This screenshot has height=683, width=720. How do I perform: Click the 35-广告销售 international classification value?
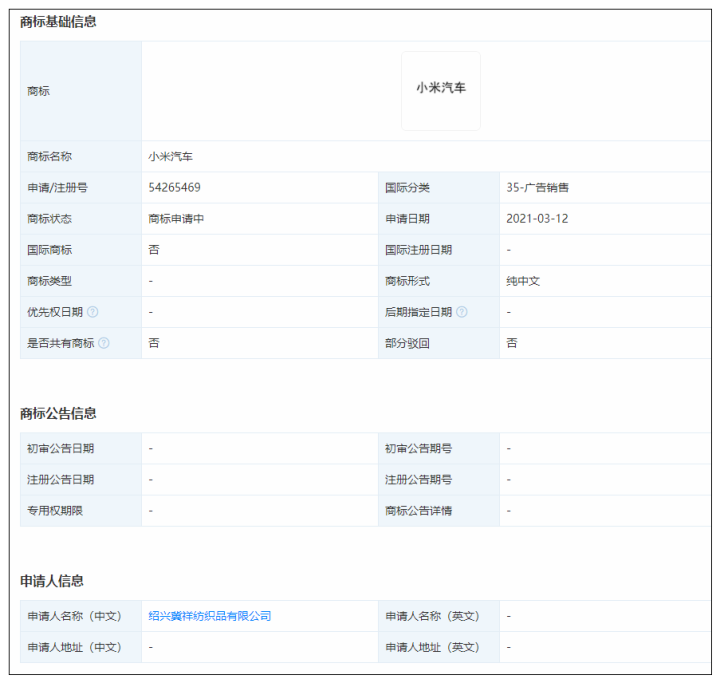coord(537,188)
